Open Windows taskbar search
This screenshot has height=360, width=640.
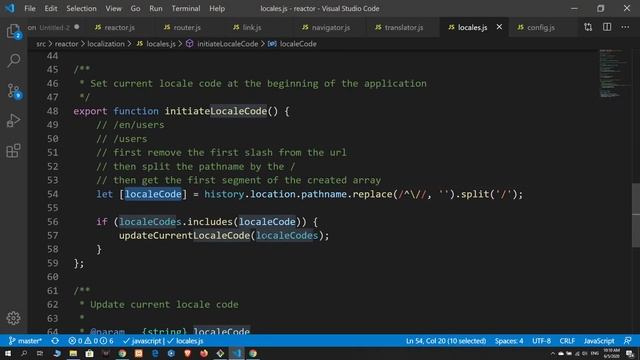[x=24, y=353]
